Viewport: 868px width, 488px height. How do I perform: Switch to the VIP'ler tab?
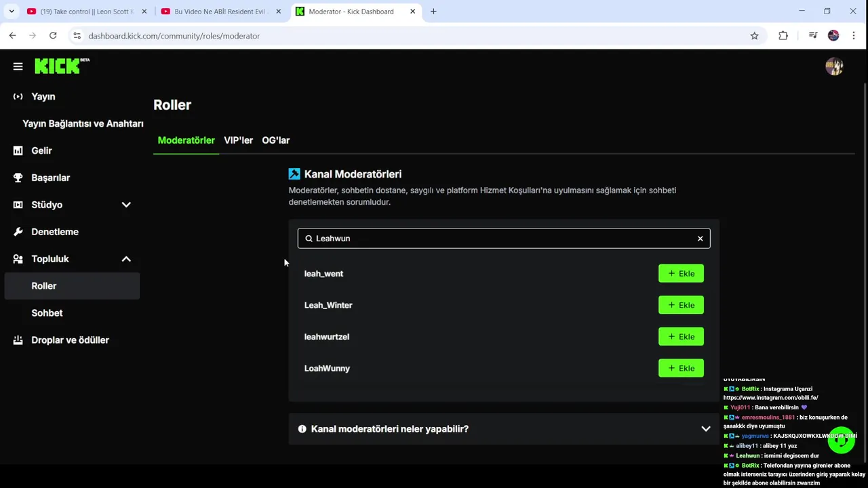coord(238,140)
